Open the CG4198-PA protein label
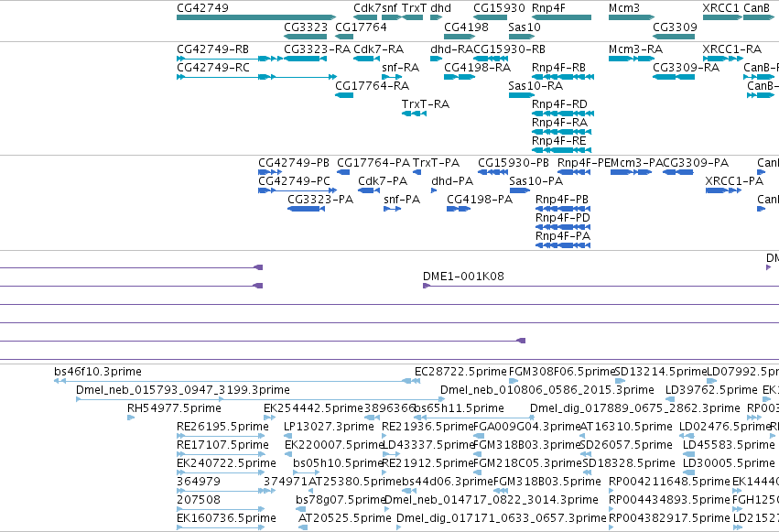The height and width of the screenshot is (532, 779). 480,200
